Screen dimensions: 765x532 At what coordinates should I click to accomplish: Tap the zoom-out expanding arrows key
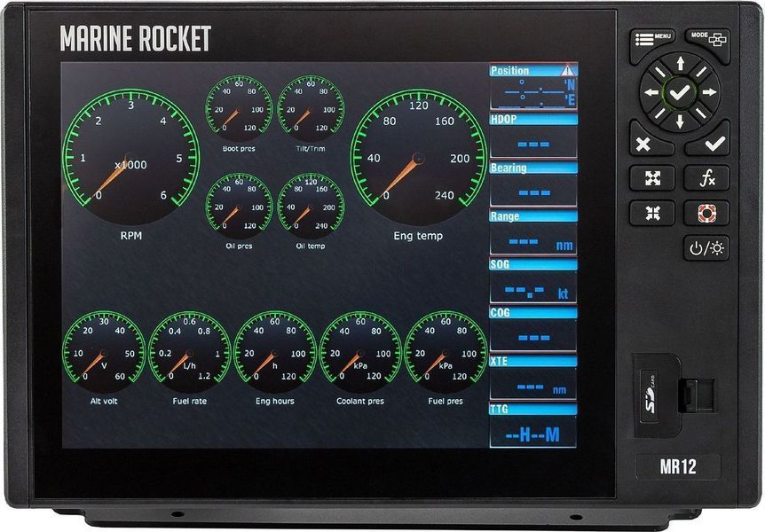point(652,178)
